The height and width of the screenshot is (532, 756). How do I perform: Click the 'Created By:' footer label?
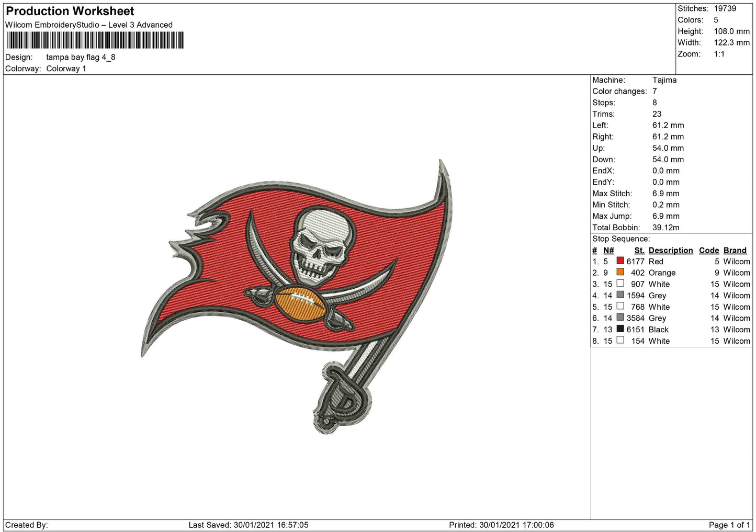pos(27,525)
